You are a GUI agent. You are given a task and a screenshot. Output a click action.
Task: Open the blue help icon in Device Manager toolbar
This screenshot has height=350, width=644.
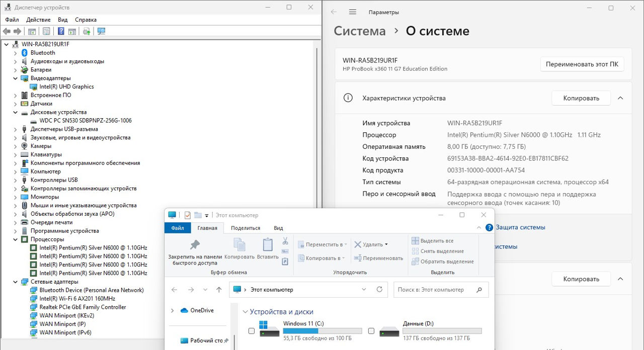pyautogui.click(x=61, y=31)
